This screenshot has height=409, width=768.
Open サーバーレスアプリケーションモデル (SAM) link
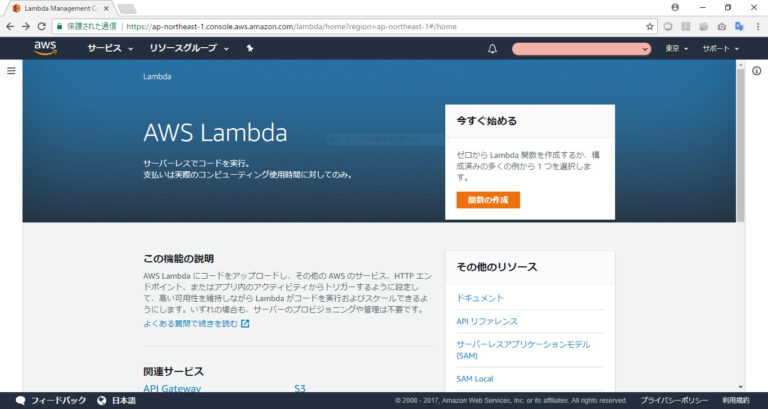coord(523,350)
